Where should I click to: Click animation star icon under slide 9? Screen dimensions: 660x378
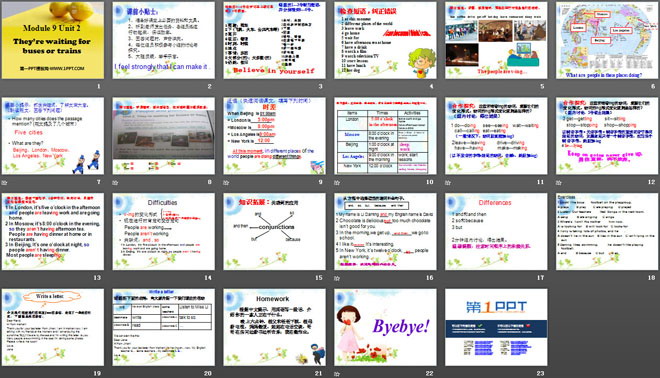[226, 183]
